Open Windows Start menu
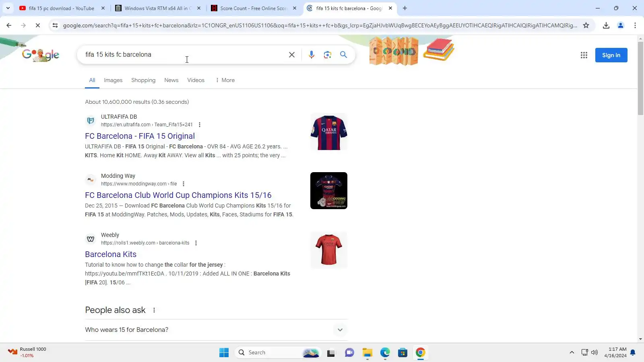The width and height of the screenshot is (644, 362). tap(224, 353)
